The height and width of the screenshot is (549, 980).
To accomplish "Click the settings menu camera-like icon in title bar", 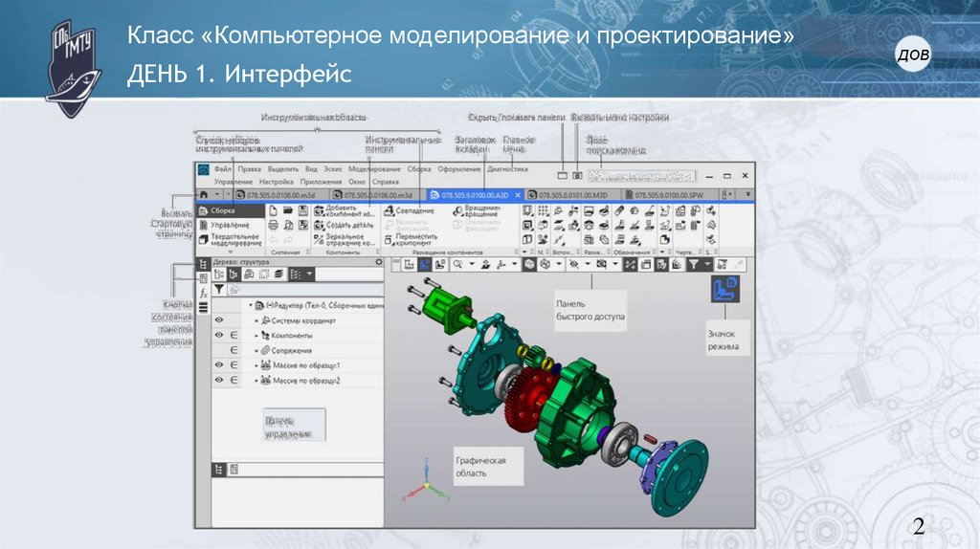I will (x=577, y=176).
